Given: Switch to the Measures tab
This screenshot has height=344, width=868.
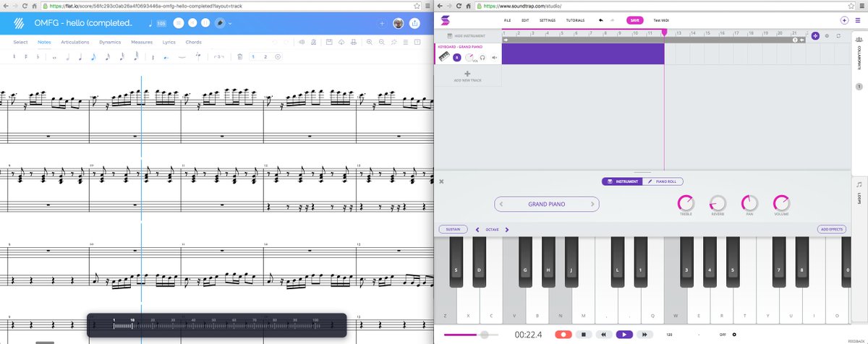Looking at the screenshot, I should (142, 42).
